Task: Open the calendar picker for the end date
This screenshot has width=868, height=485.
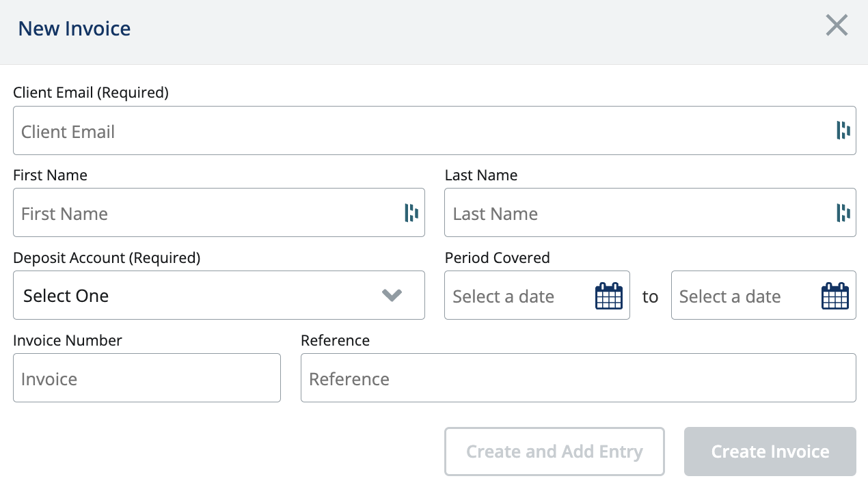Action: (835, 294)
